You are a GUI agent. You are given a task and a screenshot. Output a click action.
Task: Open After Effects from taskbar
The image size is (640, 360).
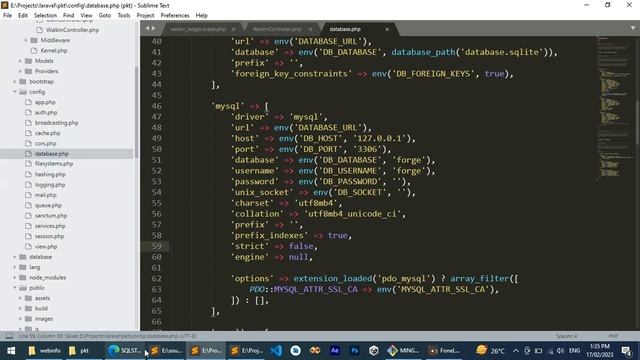click(x=335, y=351)
